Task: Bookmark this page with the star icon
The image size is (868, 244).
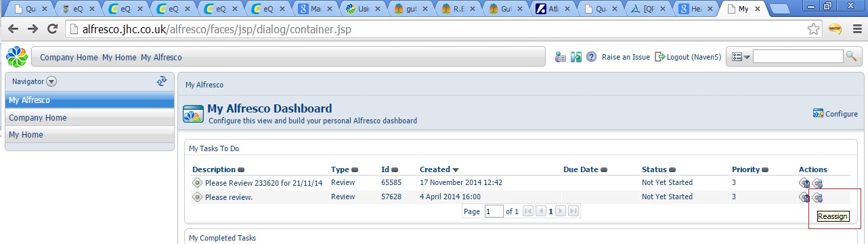Action: (x=814, y=30)
